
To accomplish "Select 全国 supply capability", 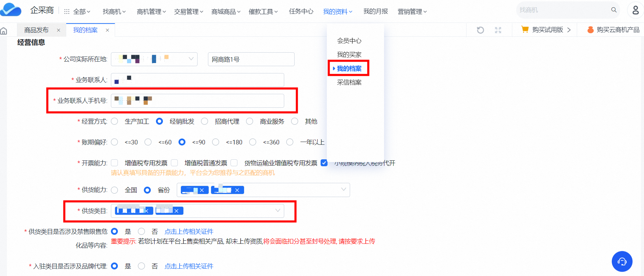I will click(x=115, y=190).
